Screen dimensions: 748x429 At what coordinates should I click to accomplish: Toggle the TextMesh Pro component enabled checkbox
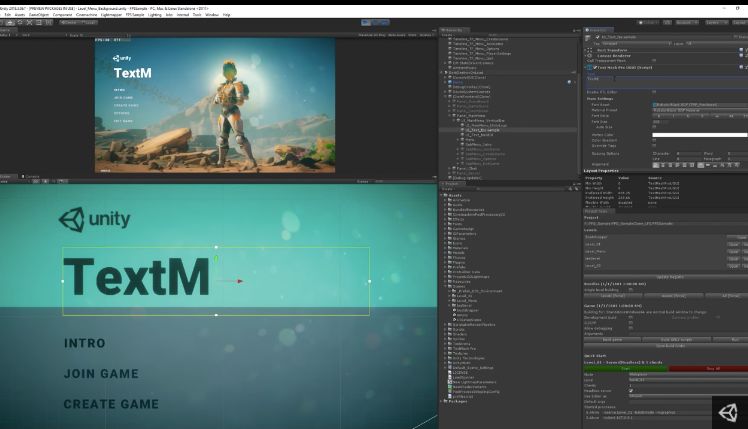[x=595, y=67]
